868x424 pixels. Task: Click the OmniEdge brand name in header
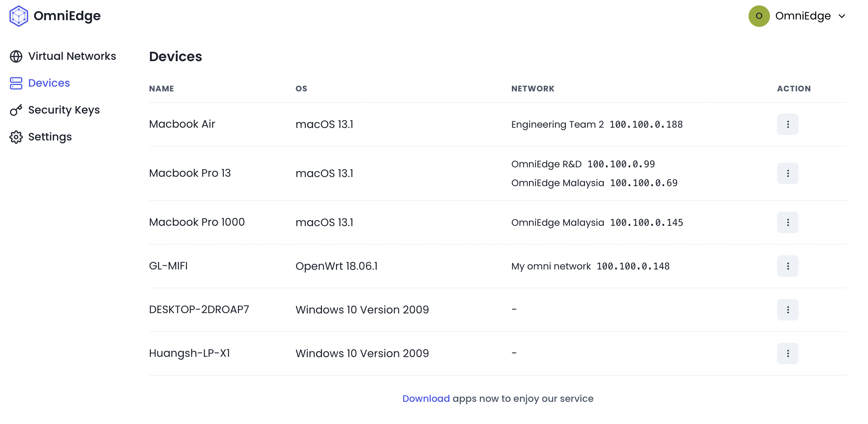point(67,16)
